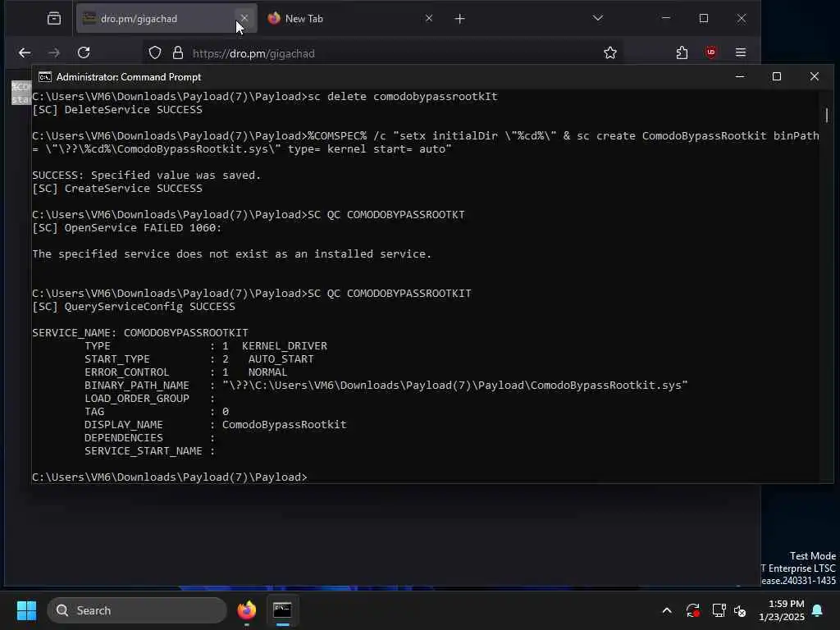Maximize the Firefox window

click(704, 18)
